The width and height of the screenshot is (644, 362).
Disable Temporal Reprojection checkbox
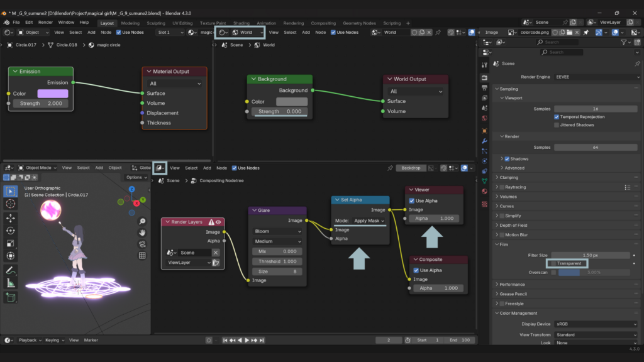(x=557, y=117)
